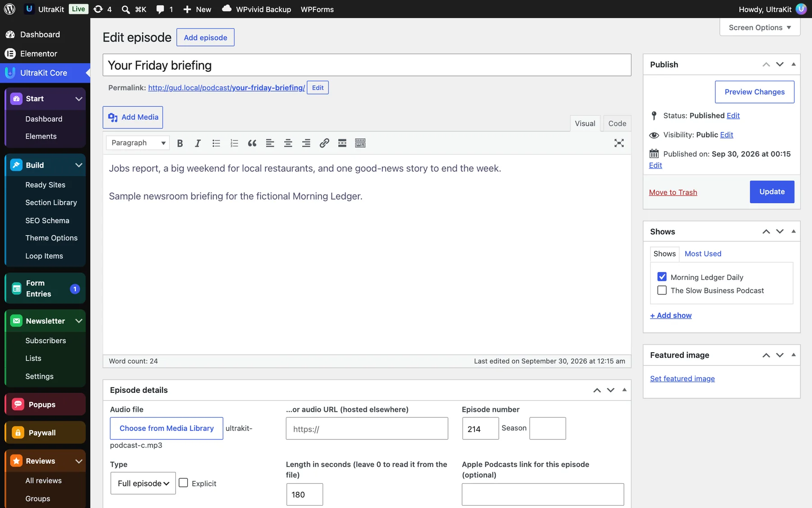Open the Most Used shows tab

(x=703, y=254)
